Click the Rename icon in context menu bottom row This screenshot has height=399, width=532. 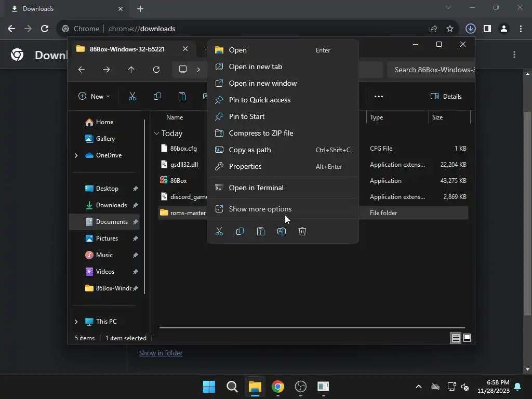click(282, 231)
